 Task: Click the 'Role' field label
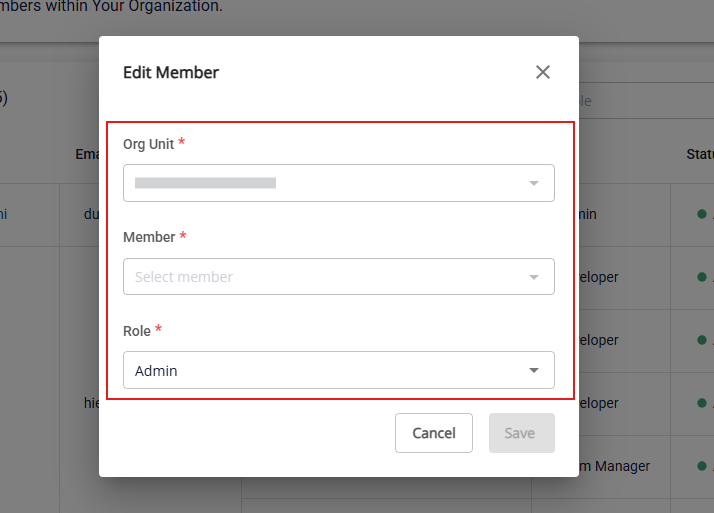coord(137,331)
